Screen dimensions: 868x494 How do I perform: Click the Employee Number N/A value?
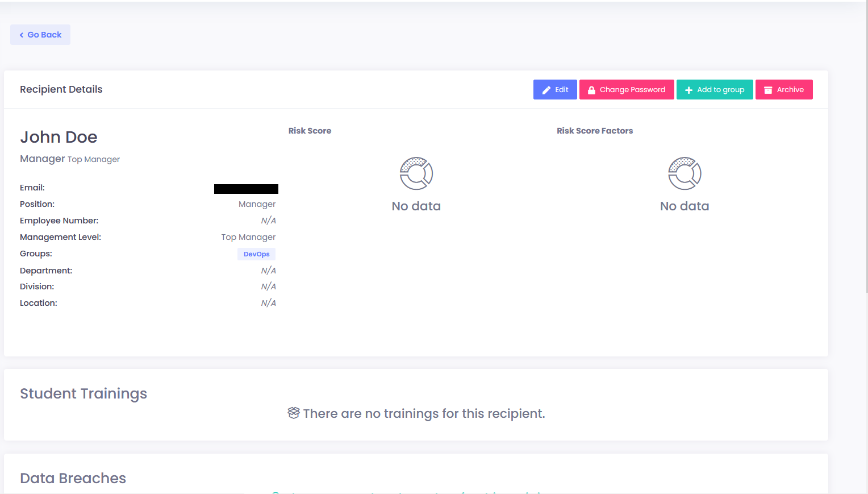[x=268, y=221]
